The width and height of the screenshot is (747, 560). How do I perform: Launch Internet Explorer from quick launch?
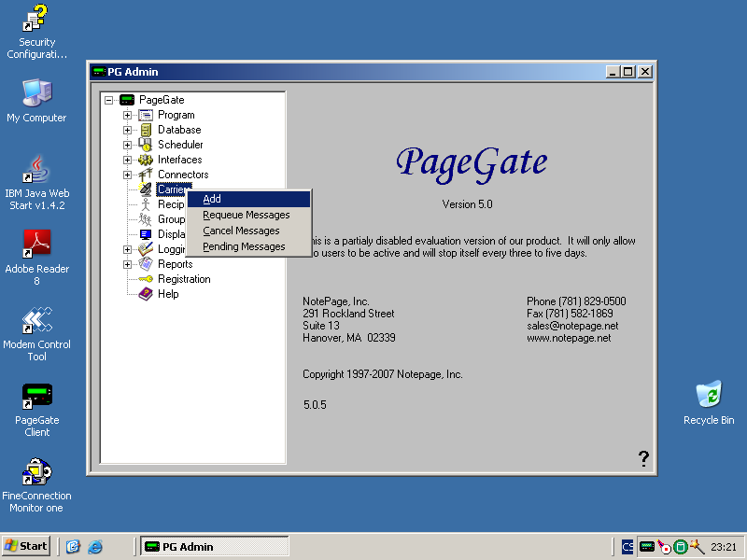click(95, 546)
